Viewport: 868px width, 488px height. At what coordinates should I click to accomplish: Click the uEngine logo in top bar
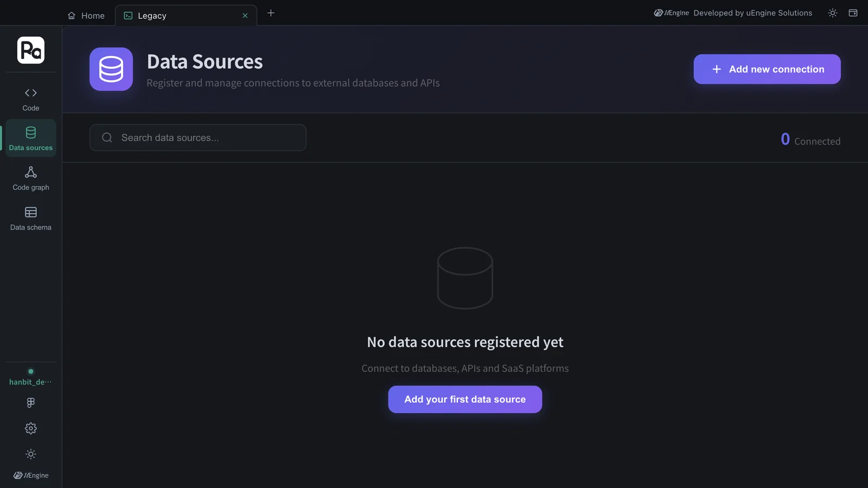click(671, 13)
